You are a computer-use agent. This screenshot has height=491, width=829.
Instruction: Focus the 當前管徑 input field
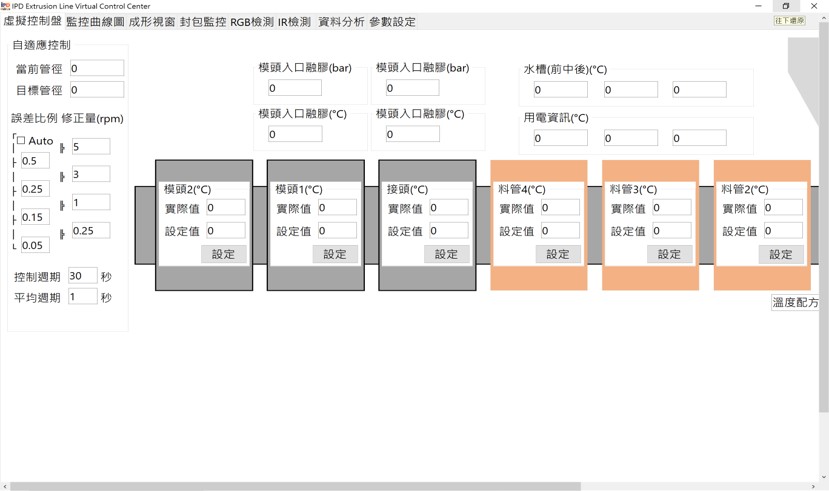point(97,68)
